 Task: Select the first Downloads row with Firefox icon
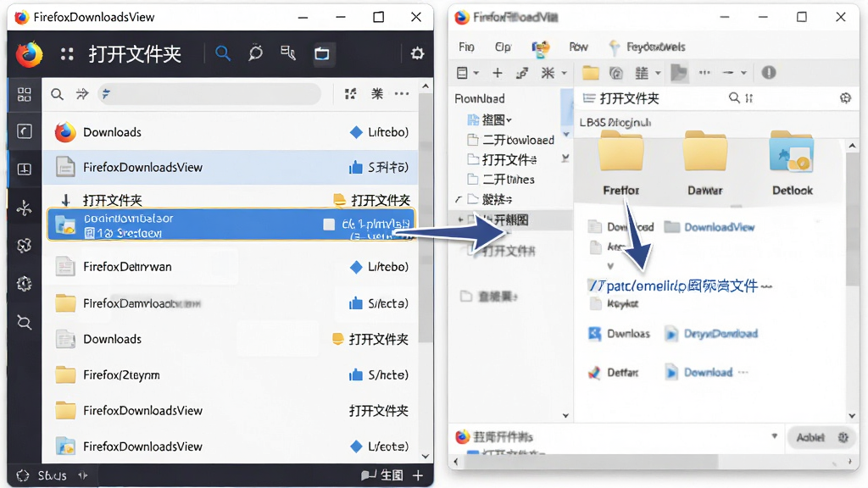tap(231, 132)
